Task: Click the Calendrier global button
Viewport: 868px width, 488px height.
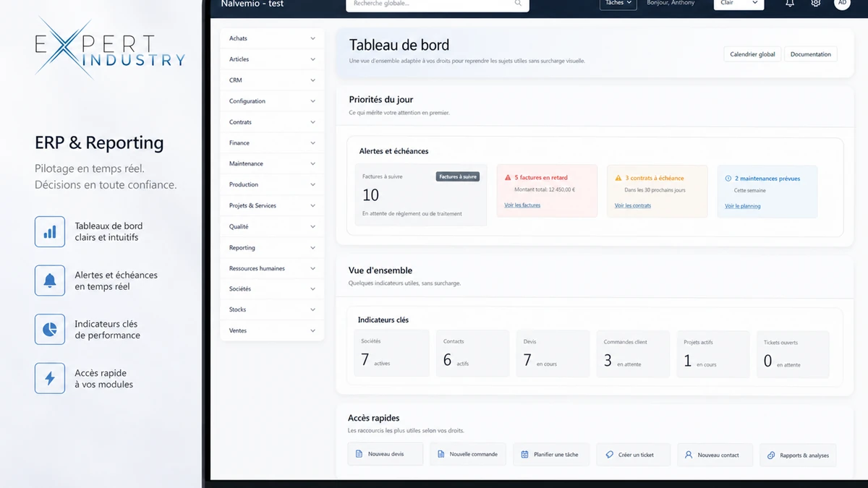Action: tap(752, 54)
